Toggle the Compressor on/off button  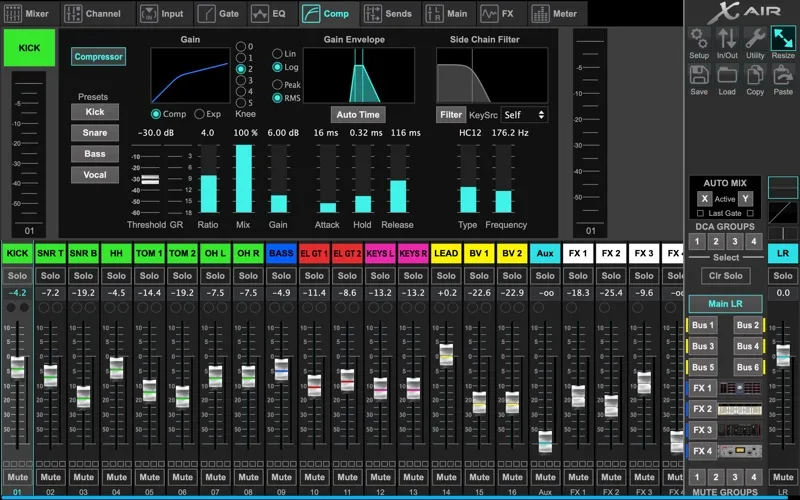(98, 57)
